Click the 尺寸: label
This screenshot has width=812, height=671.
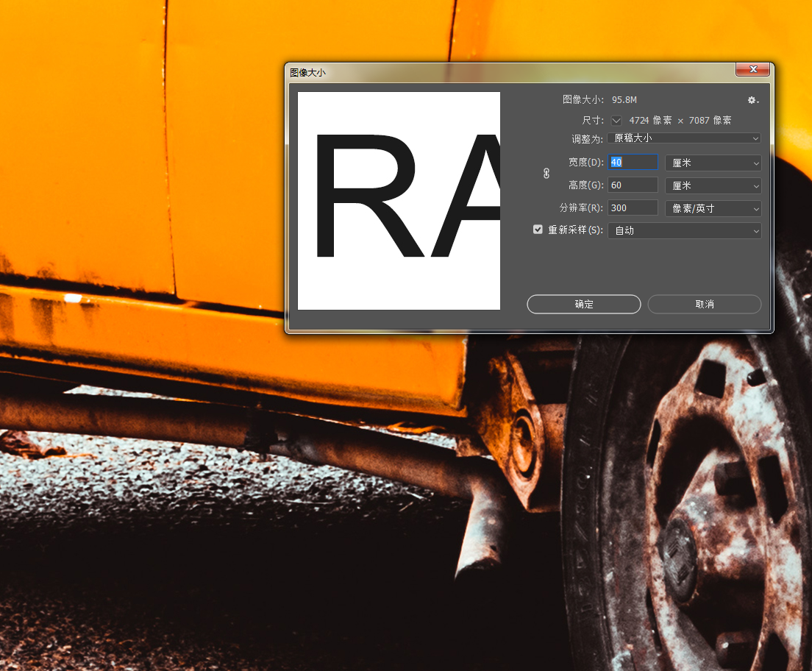(x=593, y=121)
